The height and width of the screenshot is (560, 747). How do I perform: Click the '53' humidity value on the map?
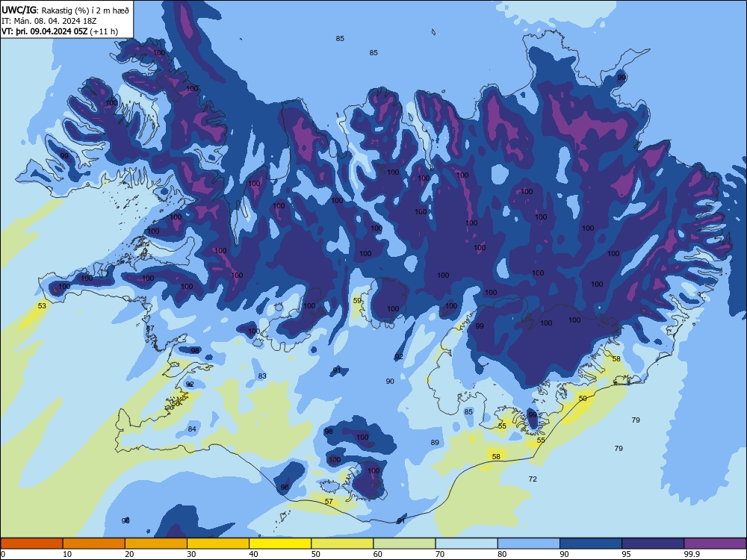point(42,305)
